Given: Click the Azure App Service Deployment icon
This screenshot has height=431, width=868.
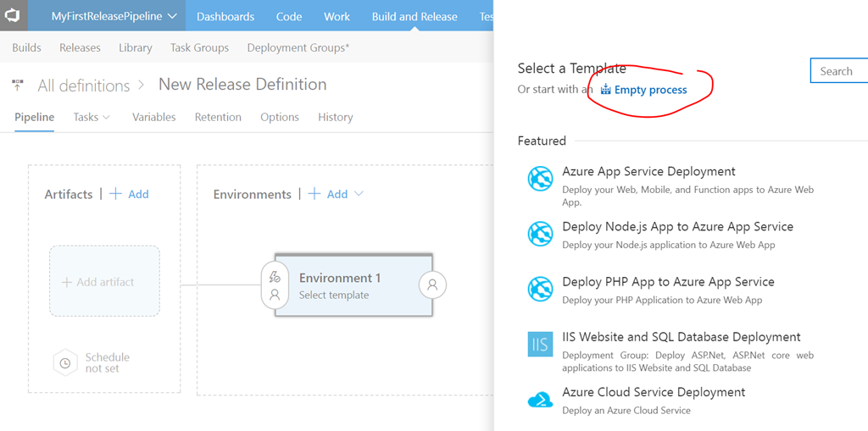Looking at the screenshot, I should (540, 179).
